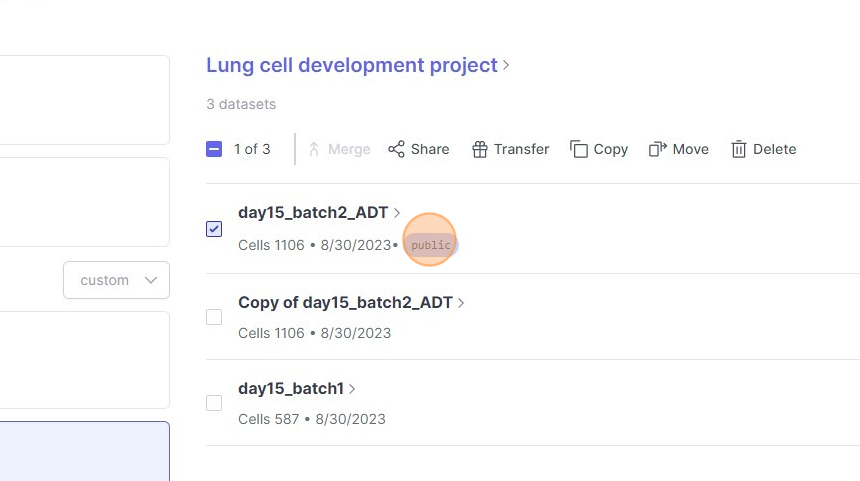Check the Copy of day15_batch2_ADT checkbox

pos(214,317)
